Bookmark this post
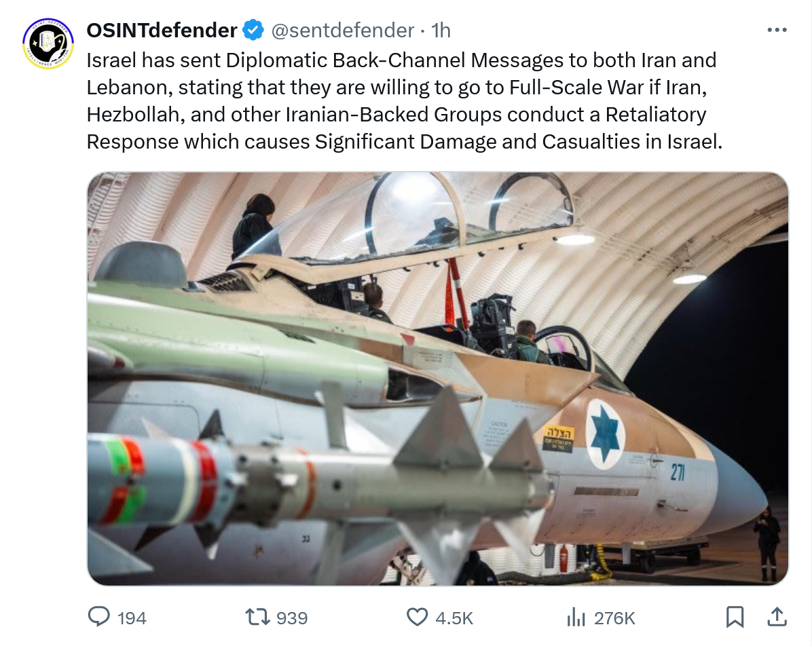Image resolution: width=812 pixels, height=646 pixels. (735, 617)
